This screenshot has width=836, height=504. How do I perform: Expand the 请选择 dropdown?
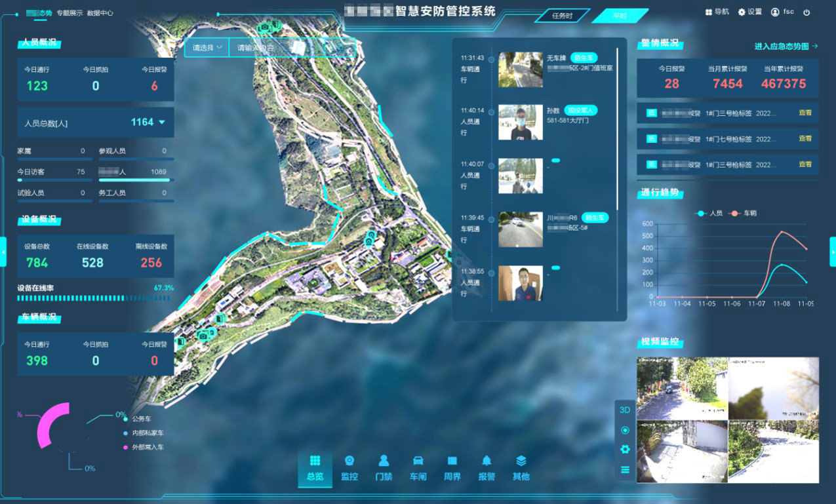(207, 47)
